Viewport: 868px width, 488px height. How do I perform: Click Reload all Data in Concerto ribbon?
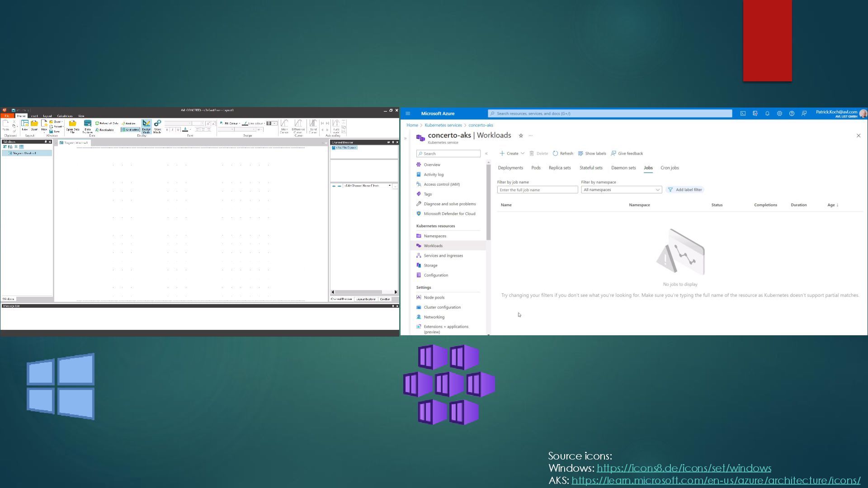[107, 123]
